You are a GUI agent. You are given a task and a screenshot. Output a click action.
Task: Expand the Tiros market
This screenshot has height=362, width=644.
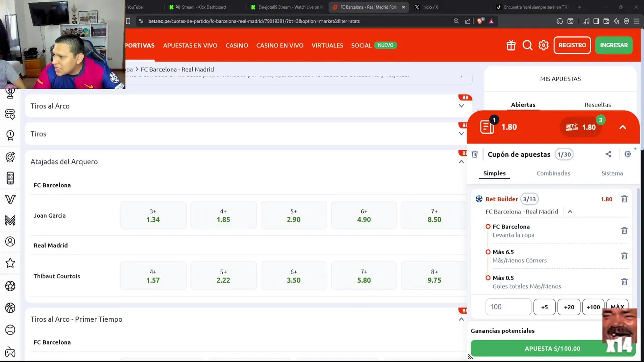[461, 134]
